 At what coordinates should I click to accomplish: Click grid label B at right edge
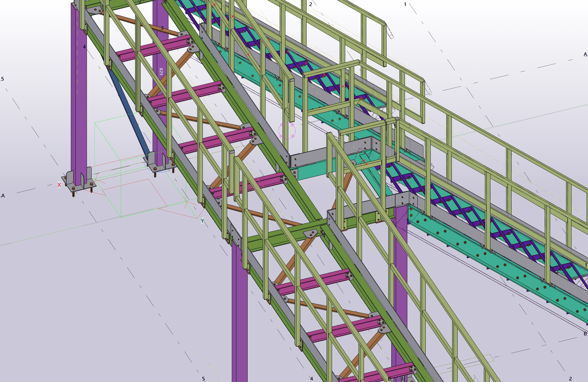click(x=585, y=334)
